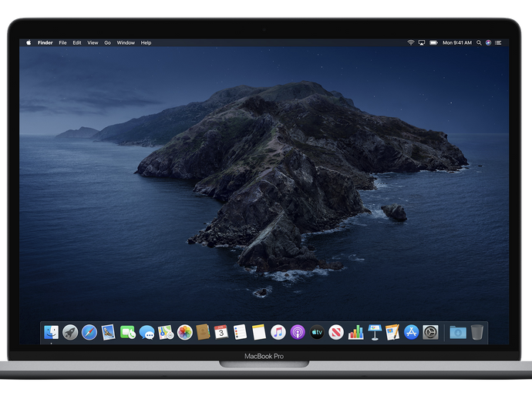Open the Help menu

point(146,42)
